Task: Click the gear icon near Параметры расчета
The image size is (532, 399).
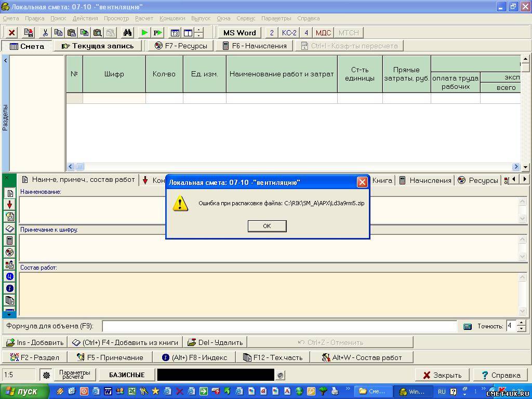Action: click(x=46, y=375)
